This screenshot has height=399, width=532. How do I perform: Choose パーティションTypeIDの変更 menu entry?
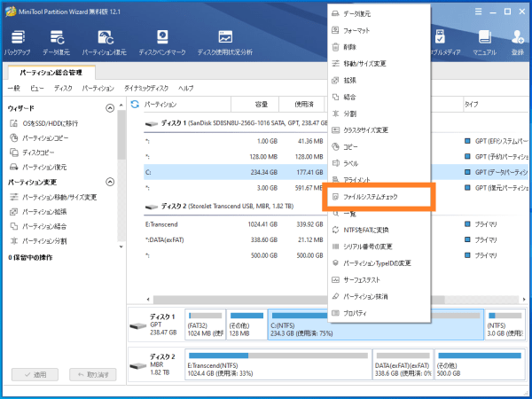379,263
